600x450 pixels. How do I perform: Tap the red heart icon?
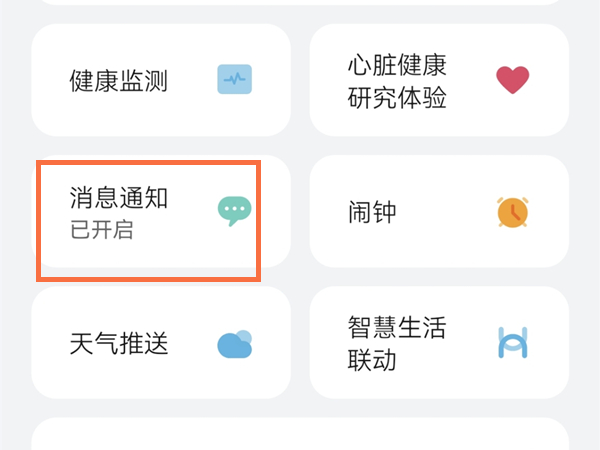pos(512,80)
